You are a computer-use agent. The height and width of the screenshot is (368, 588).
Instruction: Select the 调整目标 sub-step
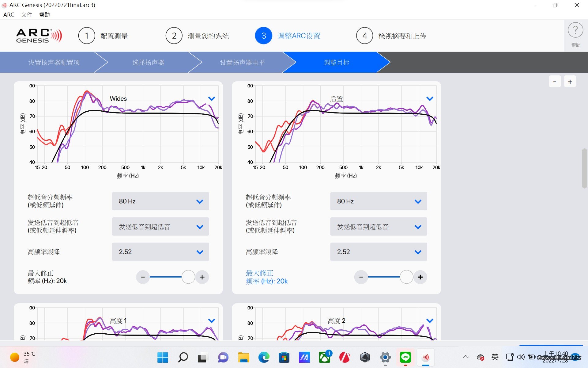(337, 62)
